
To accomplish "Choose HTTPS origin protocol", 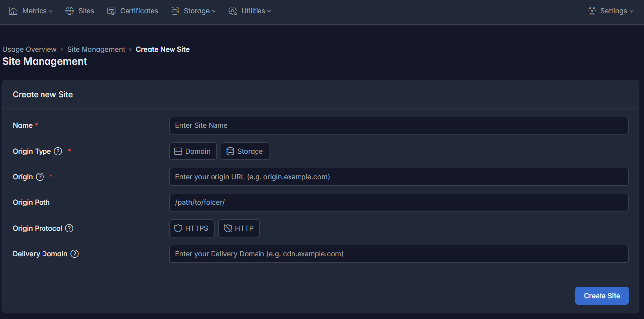I will pyautogui.click(x=192, y=228).
